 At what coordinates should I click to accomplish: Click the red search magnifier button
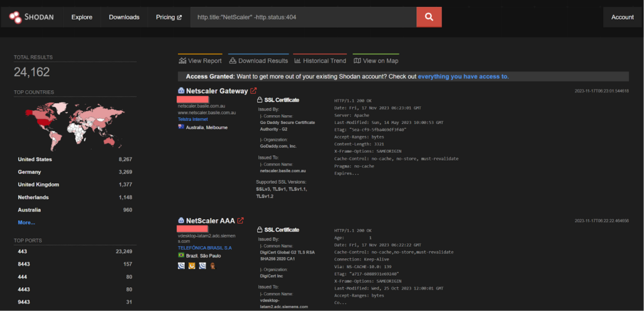click(429, 17)
